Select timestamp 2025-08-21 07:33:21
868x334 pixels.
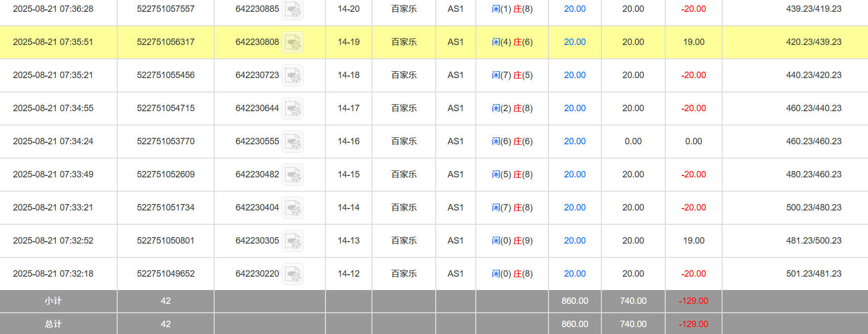(x=53, y=208)
